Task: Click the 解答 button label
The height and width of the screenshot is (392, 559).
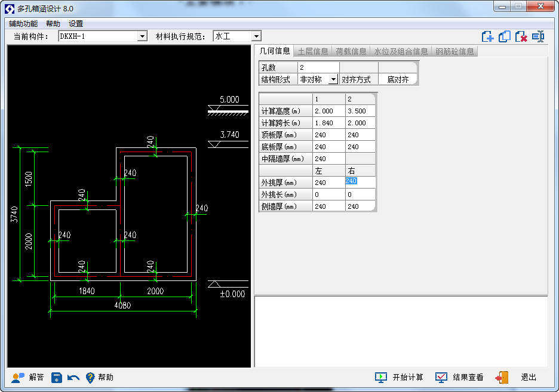Action: tap(36, 378)
